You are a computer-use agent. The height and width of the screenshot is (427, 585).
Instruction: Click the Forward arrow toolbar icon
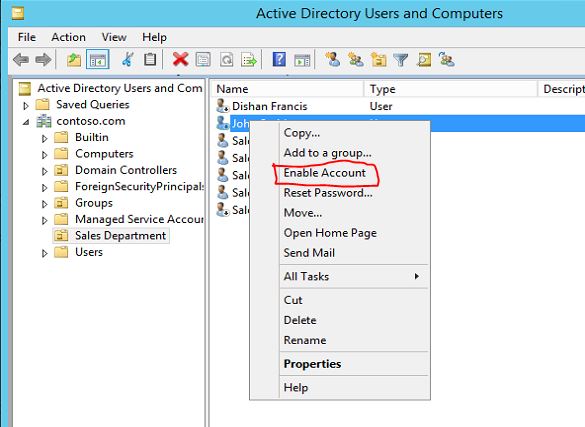[43, 59]
